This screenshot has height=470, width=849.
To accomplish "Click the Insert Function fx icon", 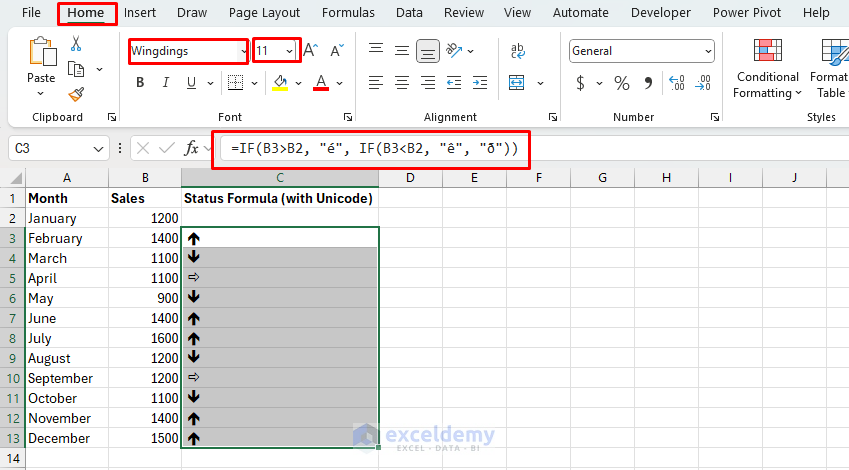I will click(x=191, y=148).
